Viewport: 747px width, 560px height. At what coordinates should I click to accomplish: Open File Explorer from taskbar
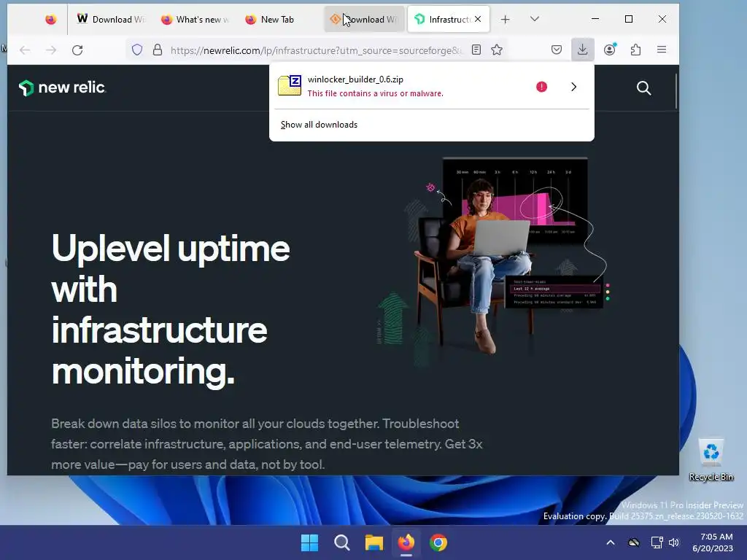[x=374, y=542]
